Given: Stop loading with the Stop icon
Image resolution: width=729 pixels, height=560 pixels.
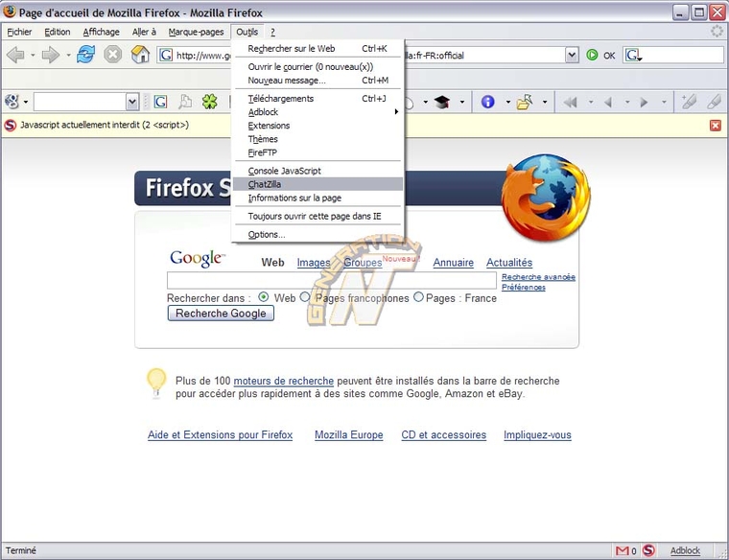Looking at the screenshot, I should [x=112, y=55].
